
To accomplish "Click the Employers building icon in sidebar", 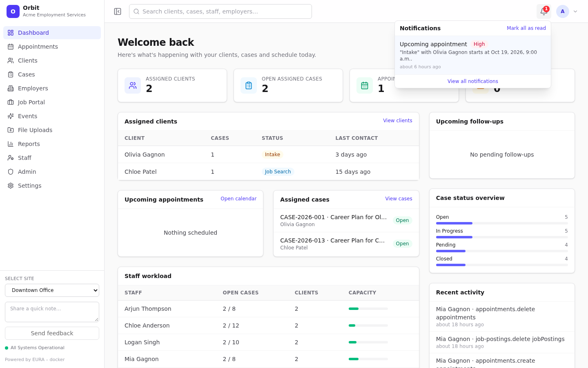I will pyautogui.click(x=11, y=88).
